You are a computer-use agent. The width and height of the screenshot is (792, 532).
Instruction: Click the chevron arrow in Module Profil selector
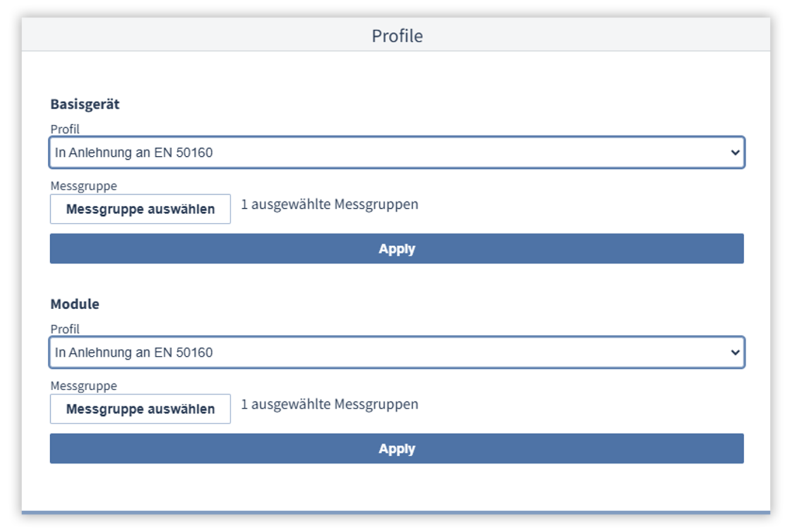tap(735, 352)
